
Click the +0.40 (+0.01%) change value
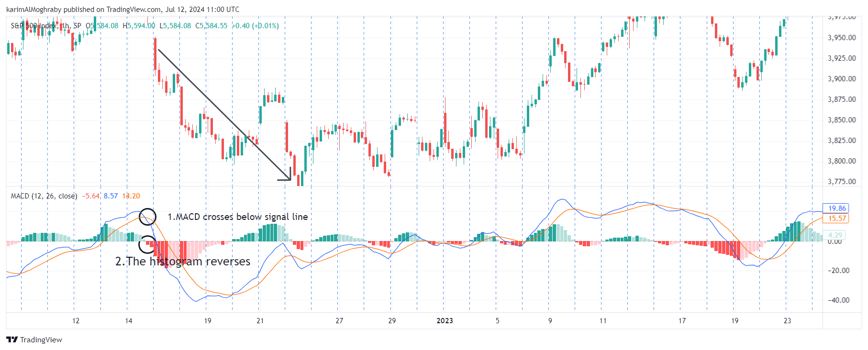pyautogui.click(x=255, y=26)
